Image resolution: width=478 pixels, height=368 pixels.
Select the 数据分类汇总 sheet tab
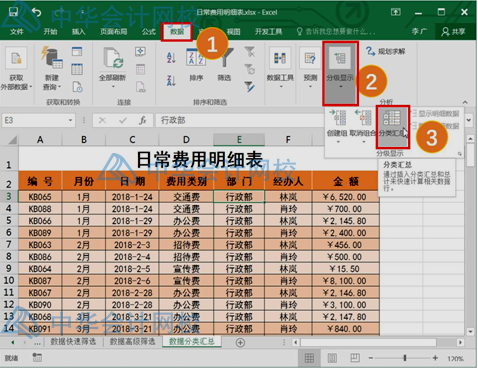pos(192,341)
